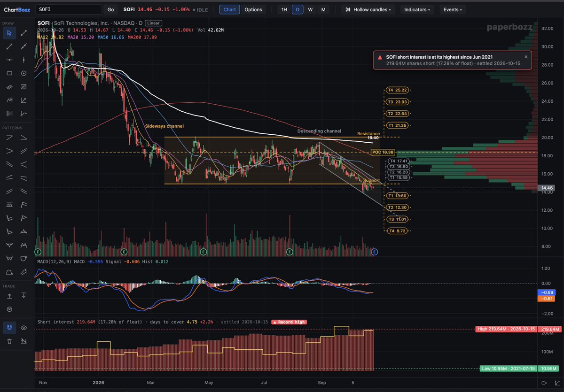Screen dimensions: 564x392
Task: Select the horizontal line tool
Action: (x=9, y=60)
